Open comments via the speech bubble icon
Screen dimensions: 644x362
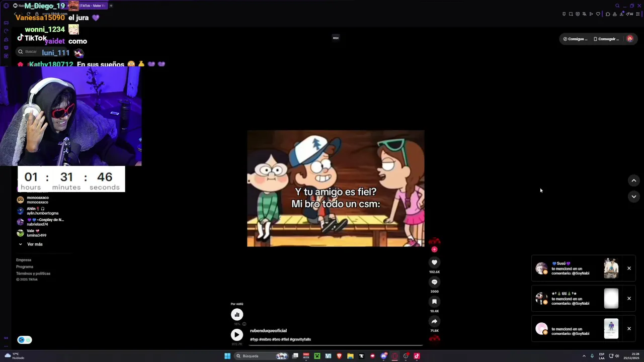[434, 282]
